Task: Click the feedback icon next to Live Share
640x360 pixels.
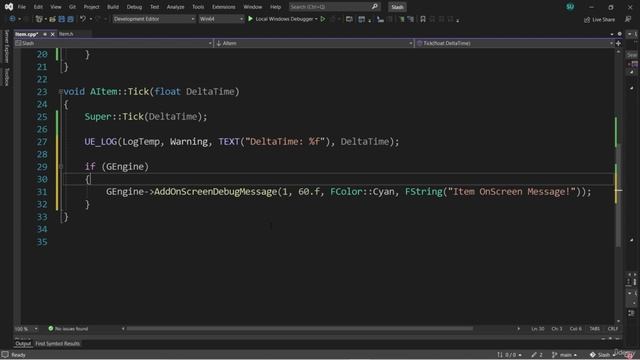Action: (628, 19)
